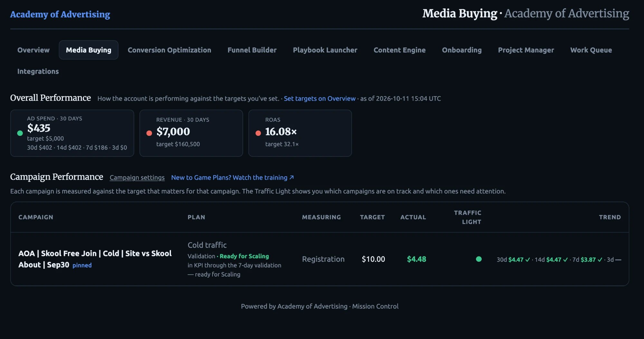Viewport: 644px width, 339px height.
Task: Click the 14d trend checkmark
Action: (565, 260)
